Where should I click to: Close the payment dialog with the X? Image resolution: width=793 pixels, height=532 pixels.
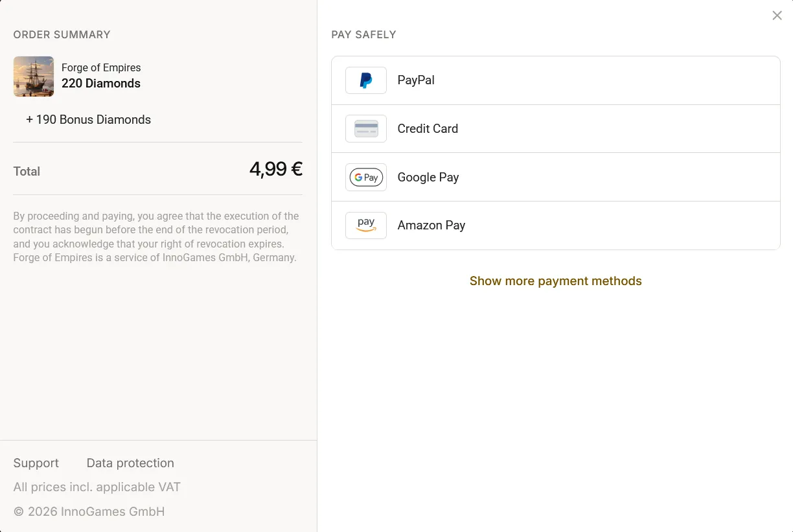[x=777, y=16]
